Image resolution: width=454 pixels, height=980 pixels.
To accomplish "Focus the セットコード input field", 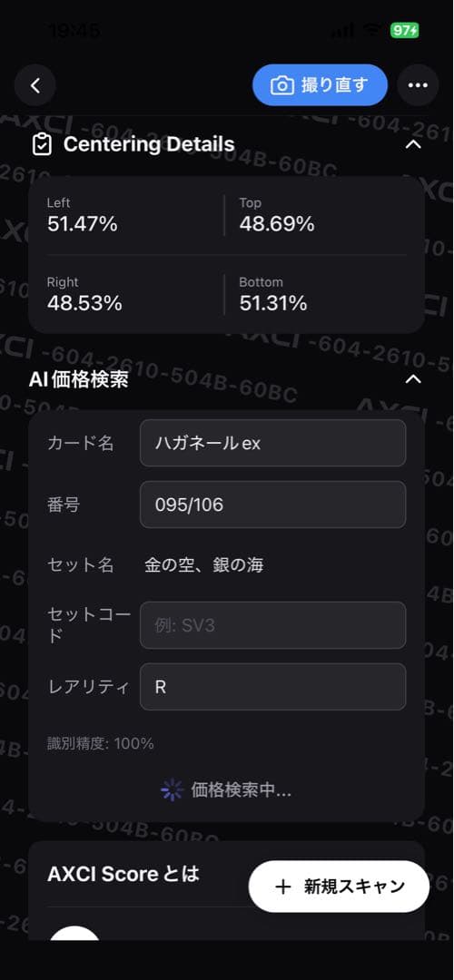I will (272, 625).
